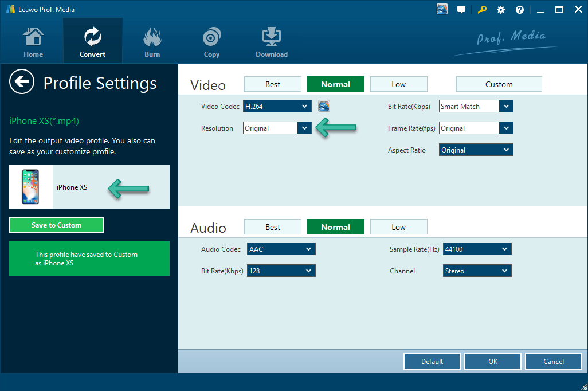This screenshot has height=391, width=588.
Task: Click the hardware acceleration icon beside Video Codec
Action: pyautogui.click(x=324, y=106)
